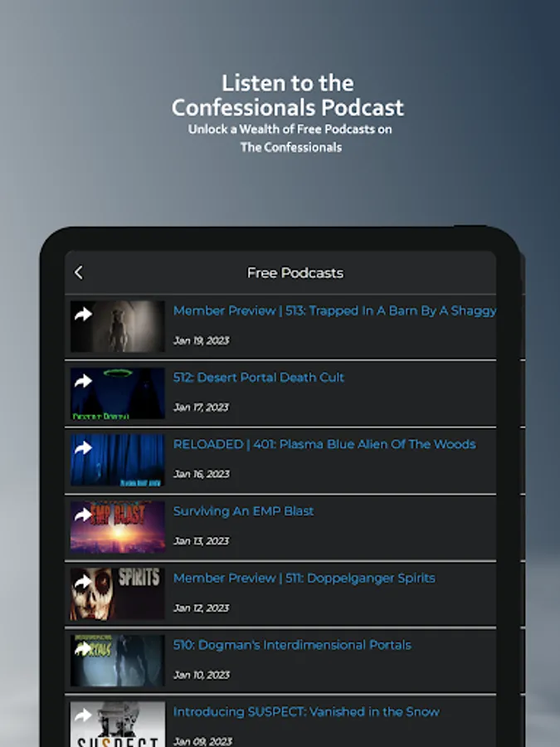
Task: Open the SUSPECT episode thumbnail
Action: (x=118, y=724)
